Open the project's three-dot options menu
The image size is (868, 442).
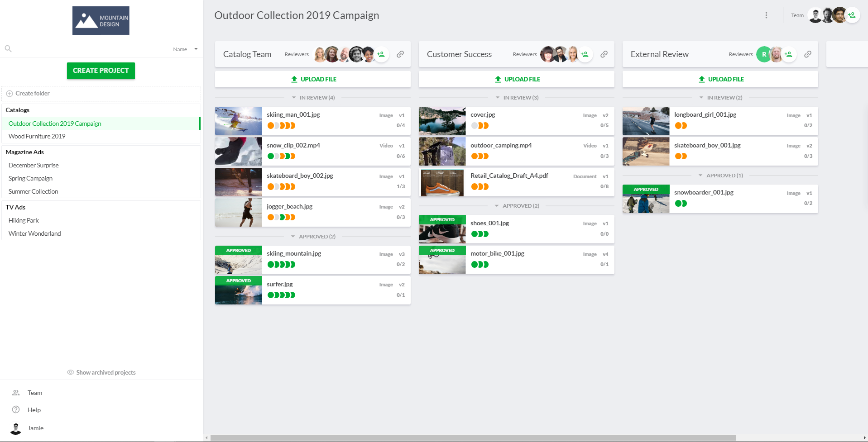pos(766,15)
